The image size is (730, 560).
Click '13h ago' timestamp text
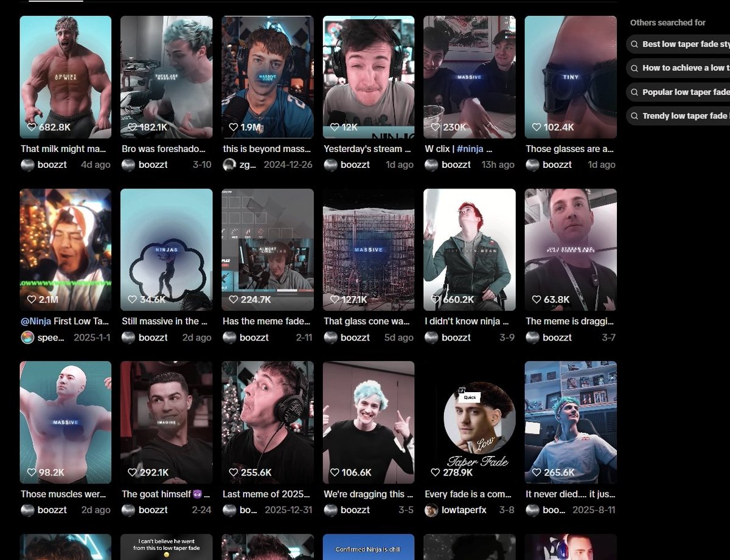tap(498, 165)
